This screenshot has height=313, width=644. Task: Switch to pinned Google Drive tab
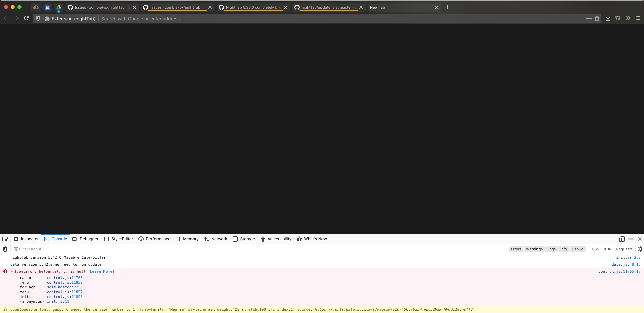point(59,7)
